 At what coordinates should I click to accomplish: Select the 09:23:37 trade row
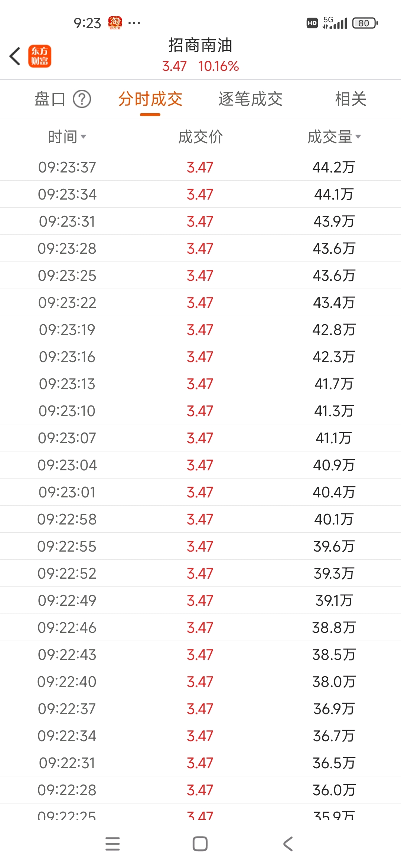coord(200,167)
